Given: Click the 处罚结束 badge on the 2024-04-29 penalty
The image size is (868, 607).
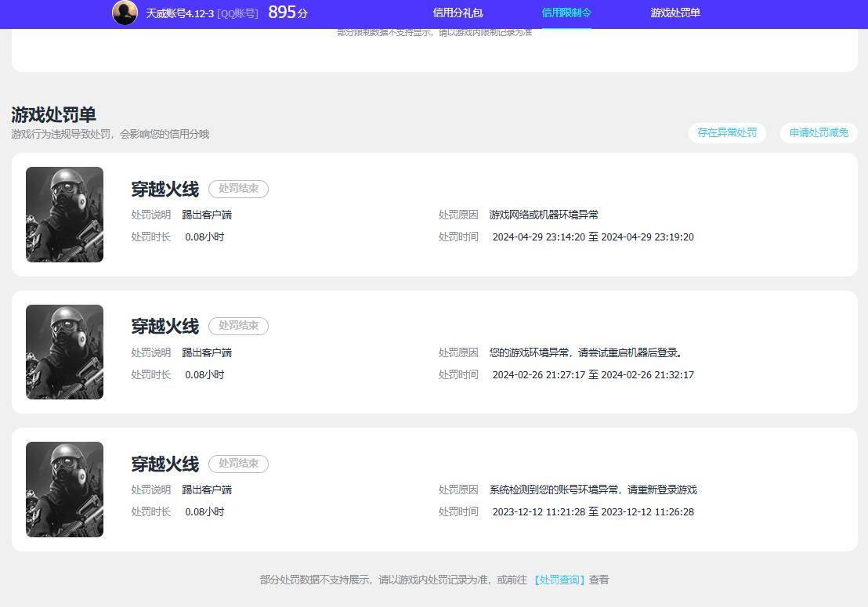Looking at the screenshot, I should 238,189.
